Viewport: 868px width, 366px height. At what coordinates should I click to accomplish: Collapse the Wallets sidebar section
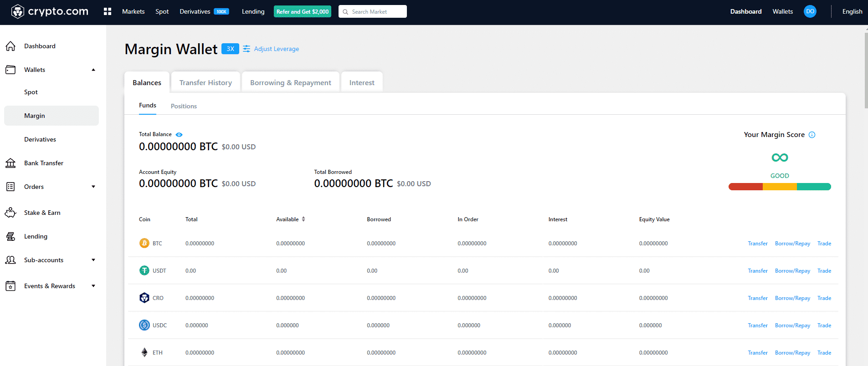pyautogui.click(x=93, y=70)
